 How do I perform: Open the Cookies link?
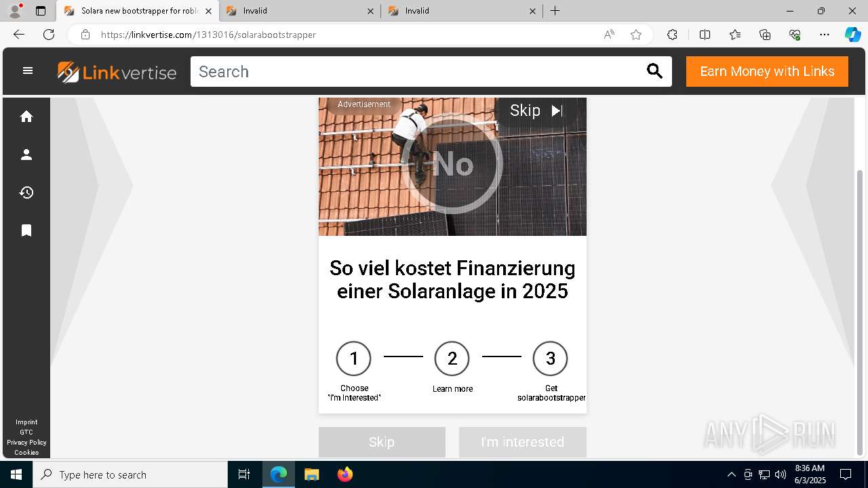tap(26, 452)
